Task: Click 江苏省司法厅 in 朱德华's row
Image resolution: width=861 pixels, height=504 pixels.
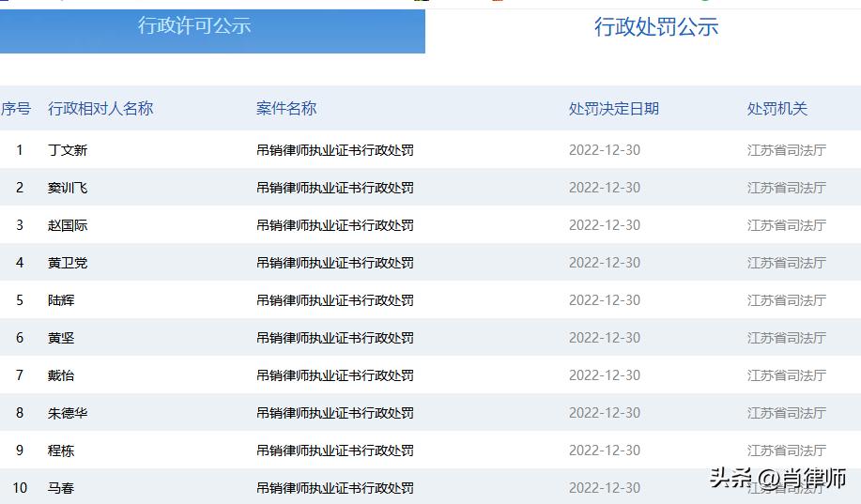Action: click(x=786, y=413)
